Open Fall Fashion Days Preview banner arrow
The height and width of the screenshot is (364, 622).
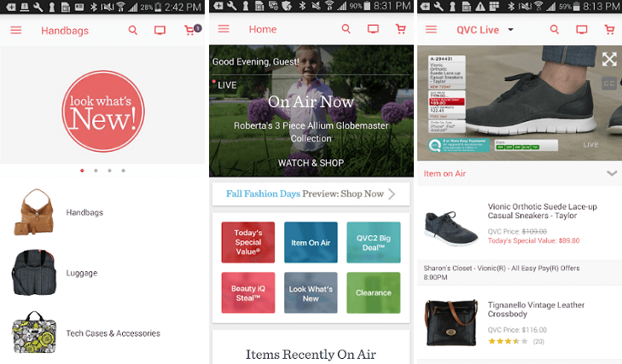(392, 194)
